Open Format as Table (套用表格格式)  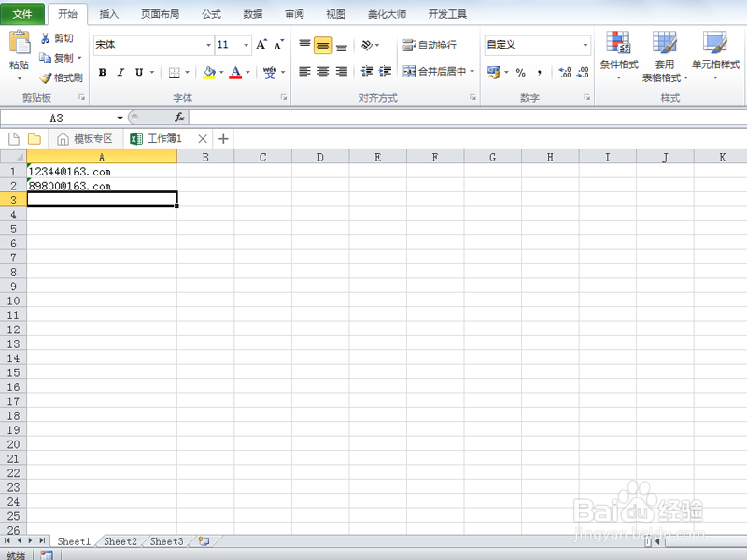point(665,56)
